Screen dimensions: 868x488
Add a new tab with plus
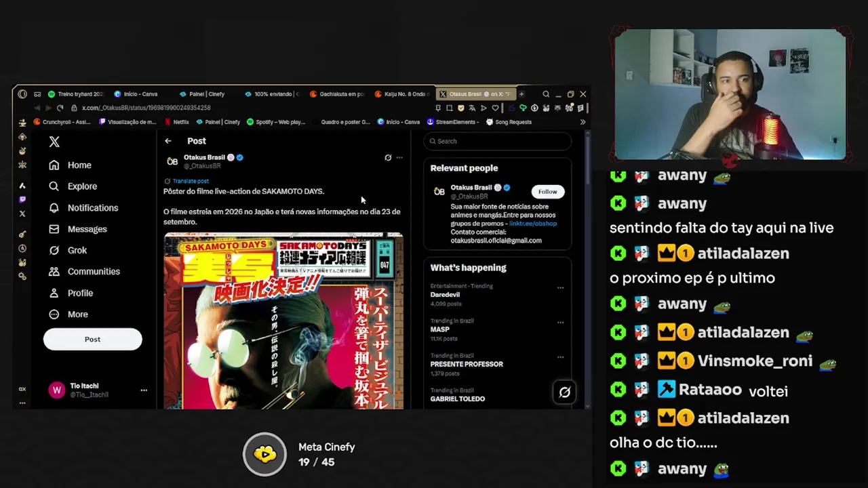521,94
